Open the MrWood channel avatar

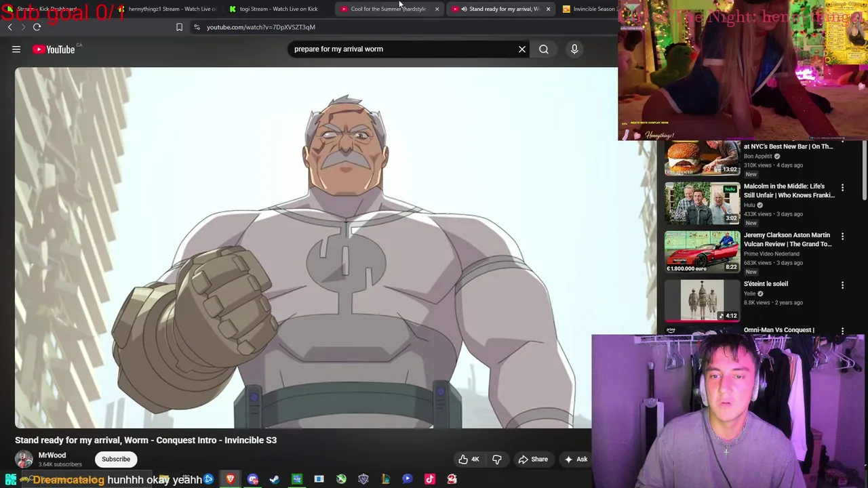(24, 459)
